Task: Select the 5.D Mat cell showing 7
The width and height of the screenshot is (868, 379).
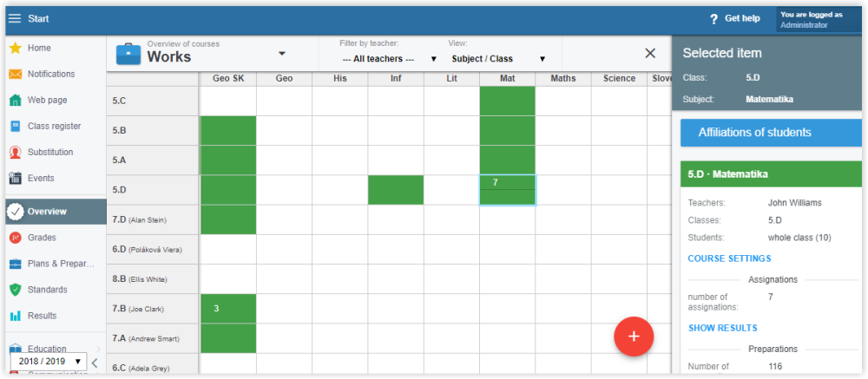Action: pyautogui.click(x=507, y=190)
